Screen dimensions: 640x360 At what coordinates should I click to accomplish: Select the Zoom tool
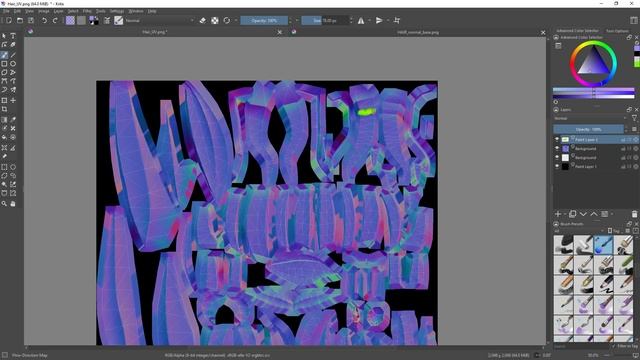point(4,204)
